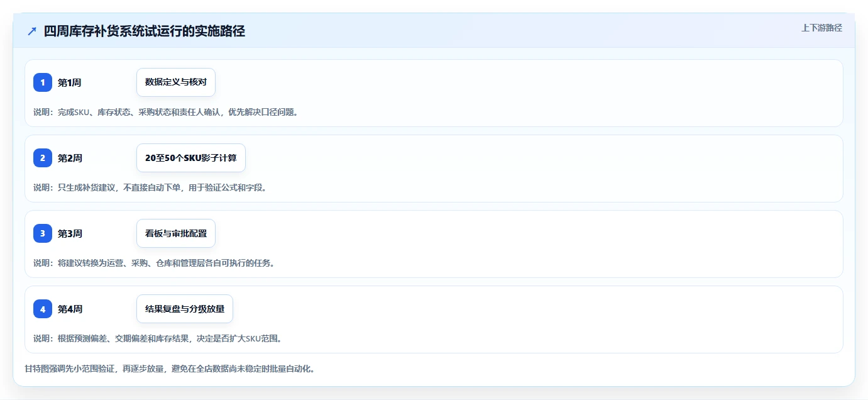Open the 结果复盘与分级放量 chip
Image resolution: width=868 pixels, height=400 pixels.
[185, 309]
